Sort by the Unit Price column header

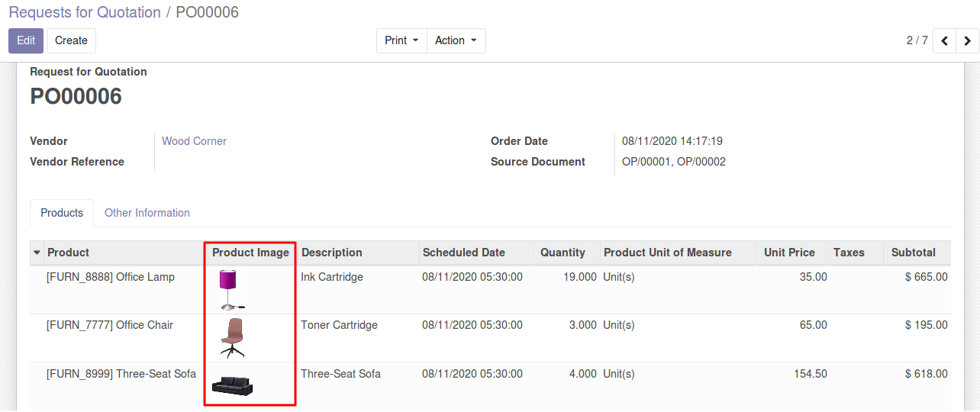[x=789, y=253]
